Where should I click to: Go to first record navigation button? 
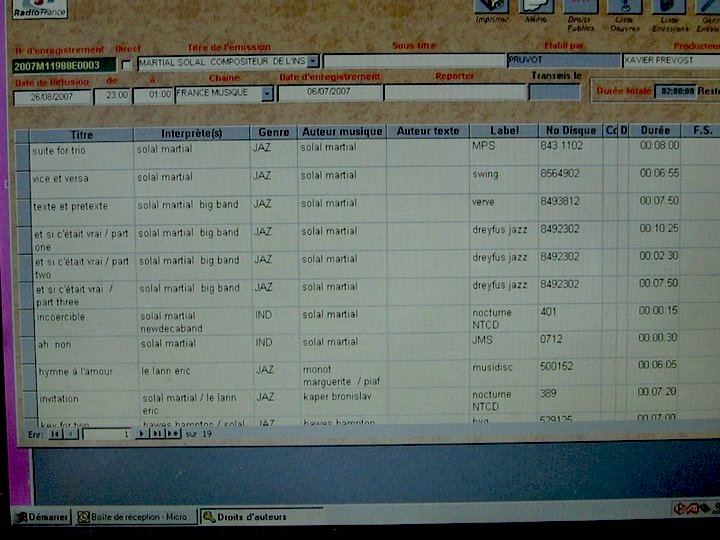(x=56, y=434)
